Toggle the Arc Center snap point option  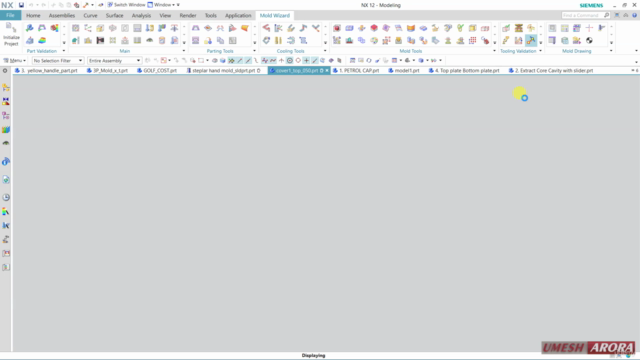pos(289,60)
